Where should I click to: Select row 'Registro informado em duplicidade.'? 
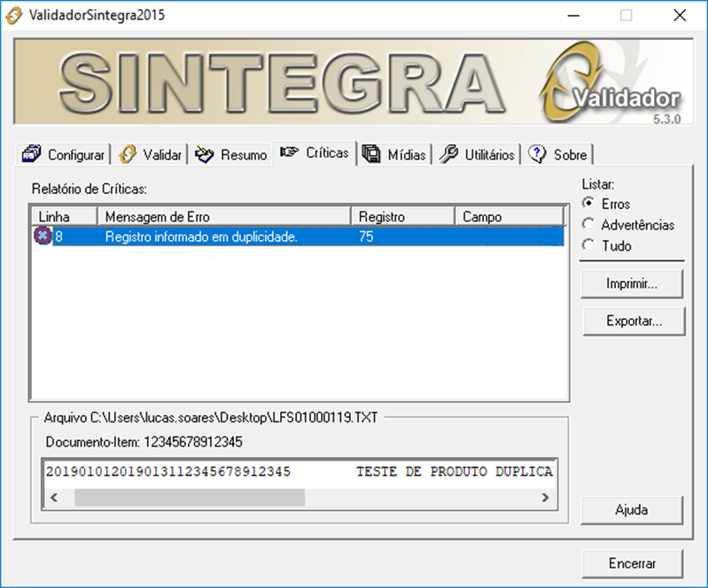point(298,236)
